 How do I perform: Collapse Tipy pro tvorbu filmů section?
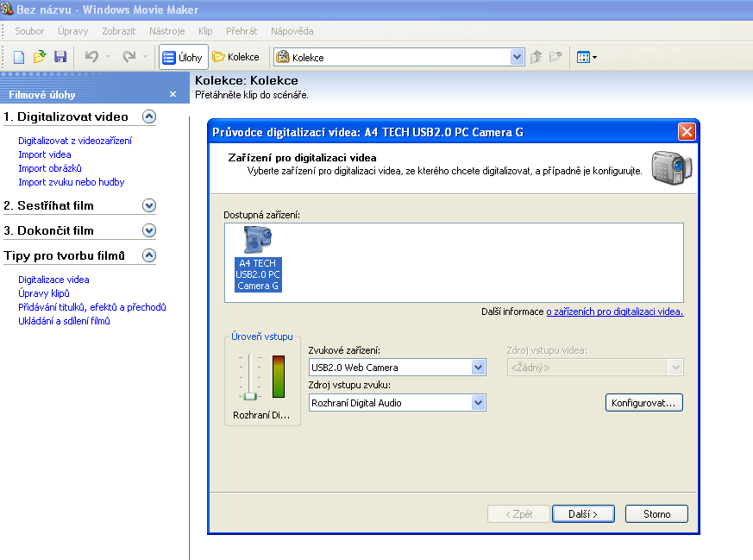tap(149, 255)
